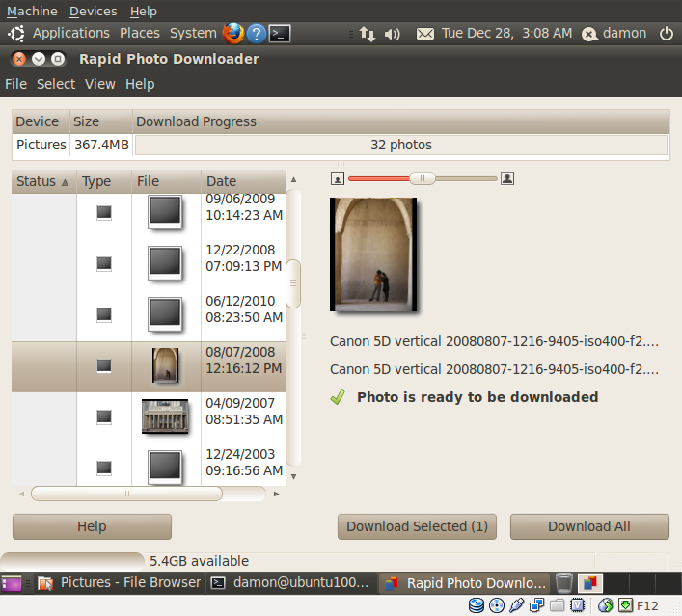Click the VirtualBox optical disc status icon
The image size is (682, 616).
pos(496,605)
